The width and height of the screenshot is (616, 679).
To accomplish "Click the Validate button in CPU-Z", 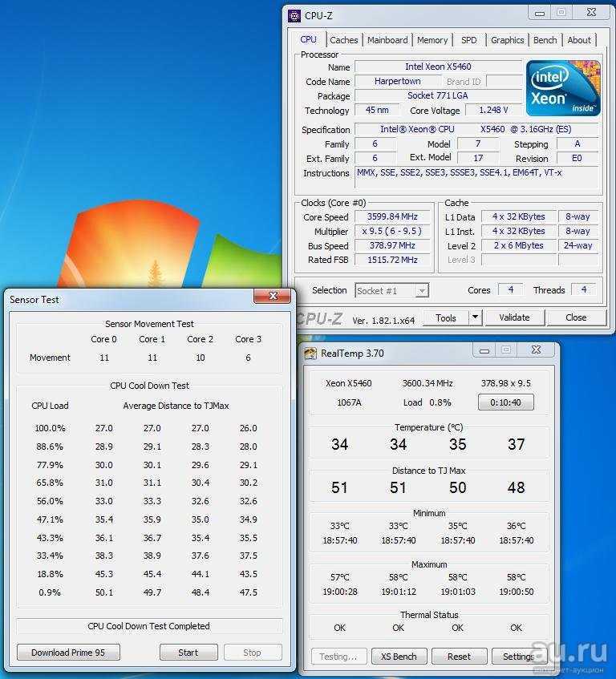I will (x=514, y=317).
